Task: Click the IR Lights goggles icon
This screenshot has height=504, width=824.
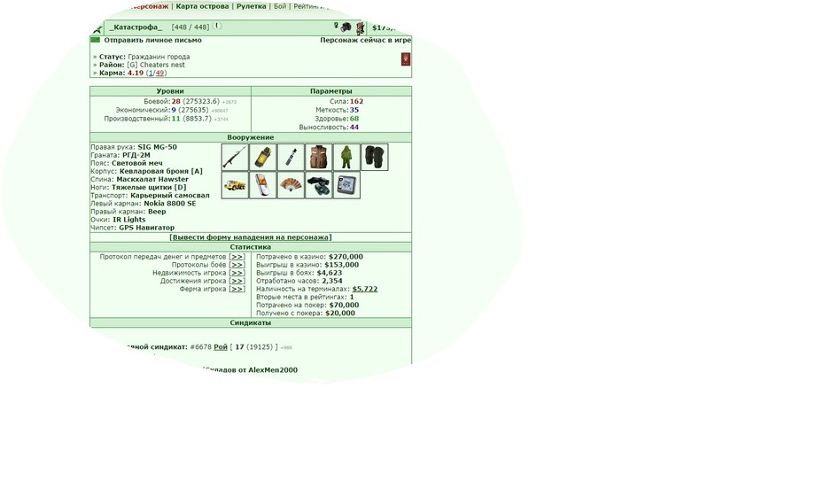Action: 318,185
